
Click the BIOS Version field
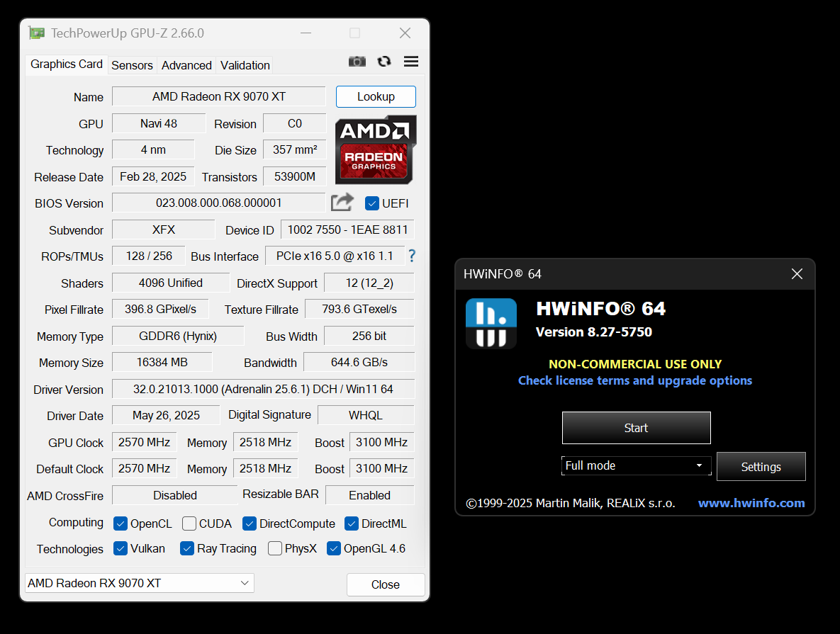[218, 203]
